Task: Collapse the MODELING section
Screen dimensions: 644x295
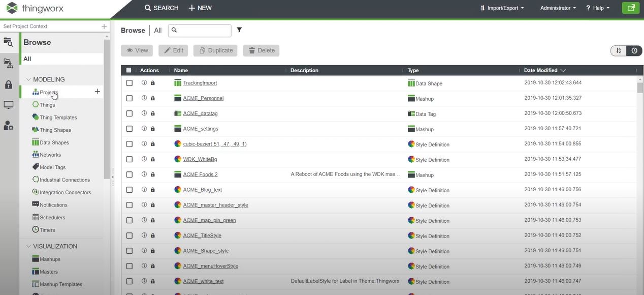Action: click(x=29, y=79)
